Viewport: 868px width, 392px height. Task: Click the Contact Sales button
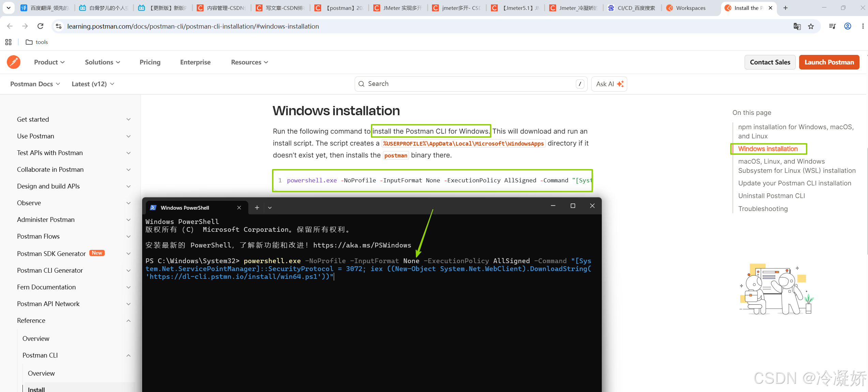(770, 62)
